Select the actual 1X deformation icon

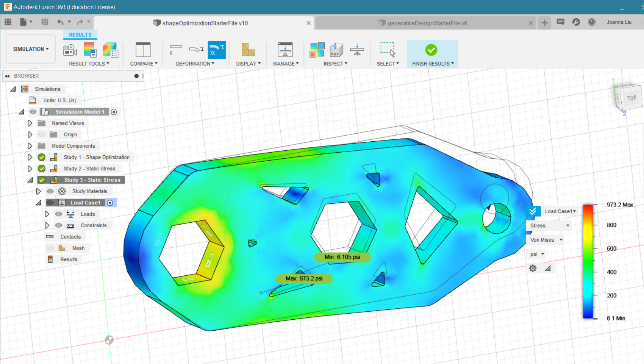point(217,50)
